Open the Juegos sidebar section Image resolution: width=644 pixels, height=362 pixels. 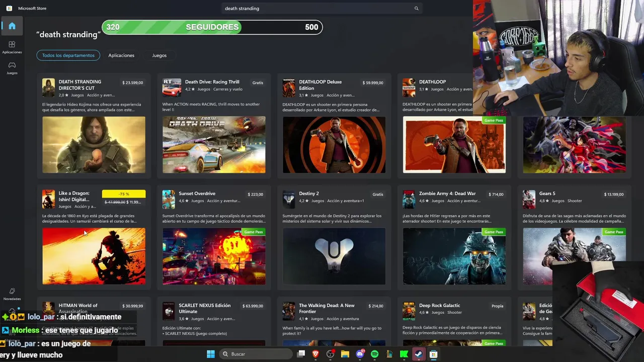pyautogui.click(x=12, y=68)
